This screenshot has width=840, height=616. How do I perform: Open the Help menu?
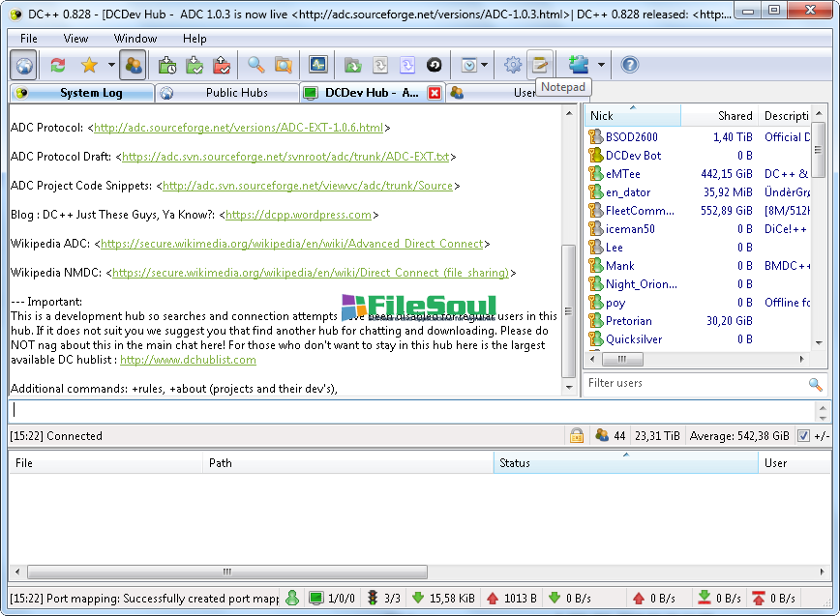coord(195,39)
